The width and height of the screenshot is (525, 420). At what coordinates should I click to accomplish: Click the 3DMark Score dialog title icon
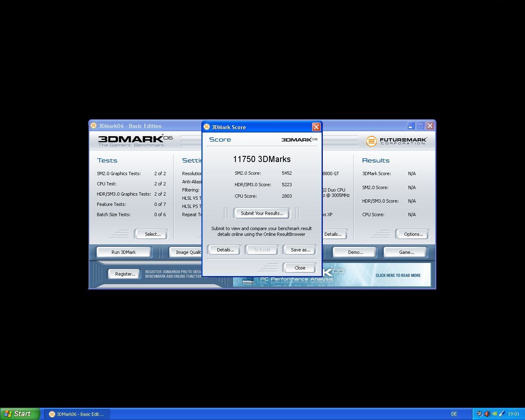[x=207, y=127]
